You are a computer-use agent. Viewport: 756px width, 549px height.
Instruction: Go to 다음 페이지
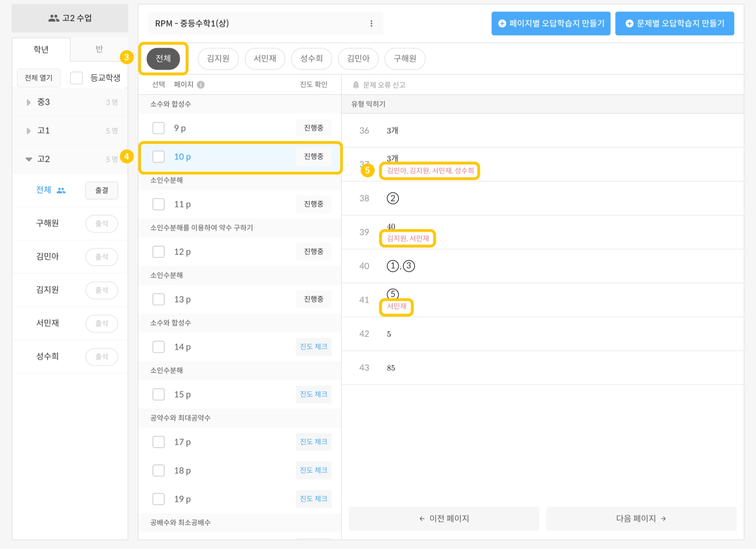click(x=641, y=518)
